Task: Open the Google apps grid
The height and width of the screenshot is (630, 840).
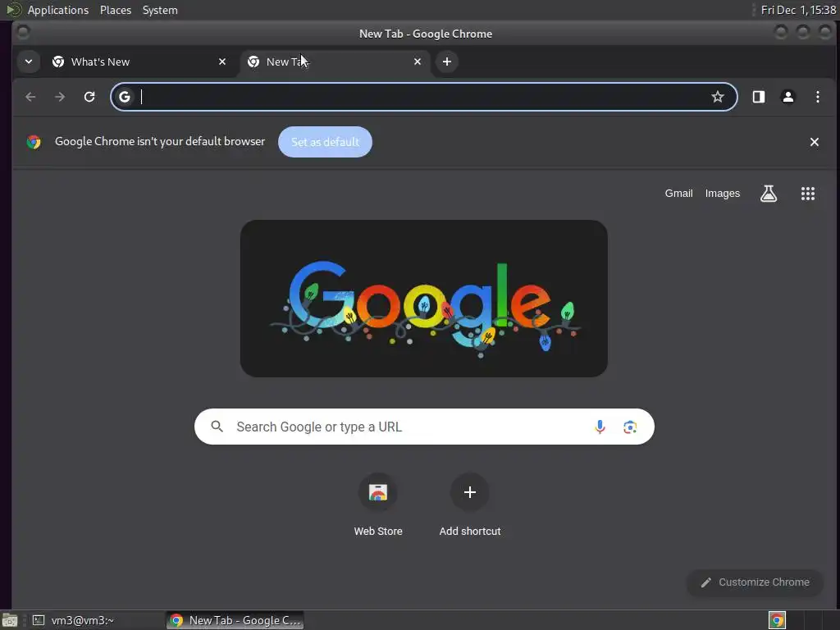Action: 808,194
